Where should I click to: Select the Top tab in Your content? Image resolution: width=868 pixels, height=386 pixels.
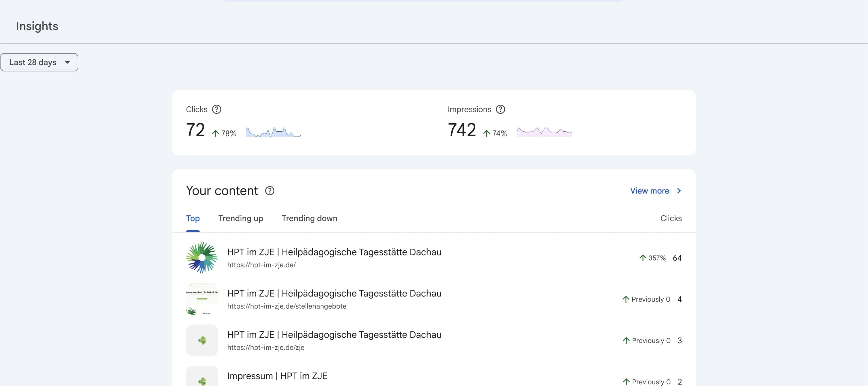click(193, 218)
